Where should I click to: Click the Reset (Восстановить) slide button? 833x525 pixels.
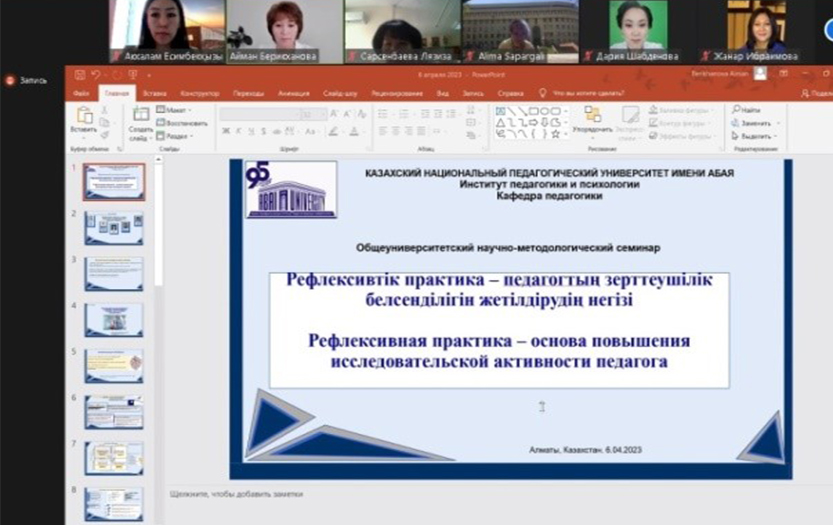click(x=184, y=122)
